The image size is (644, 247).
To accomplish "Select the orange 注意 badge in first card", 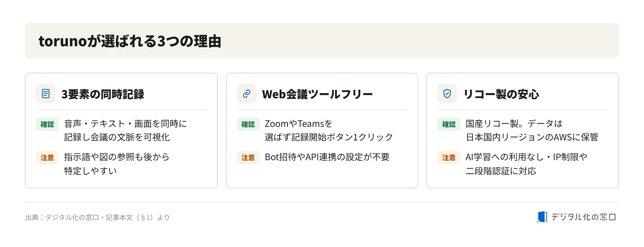I will 47,158.
